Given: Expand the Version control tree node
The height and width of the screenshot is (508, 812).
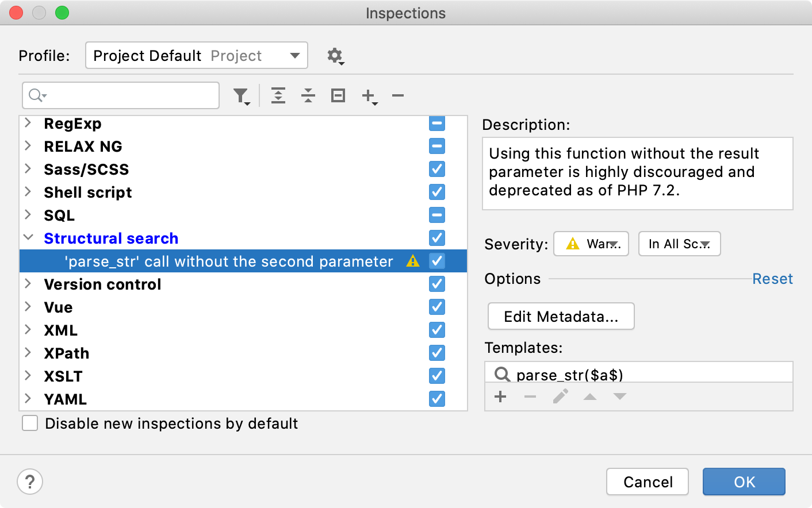Looking at the screenshot, I should pos(28,283).
